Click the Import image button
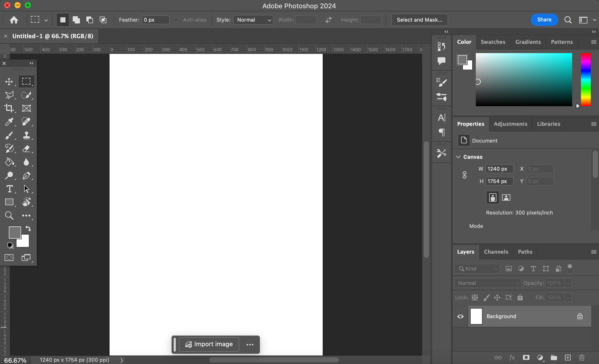The width and height of the screenshot is (599, 364). pos(209,344)
